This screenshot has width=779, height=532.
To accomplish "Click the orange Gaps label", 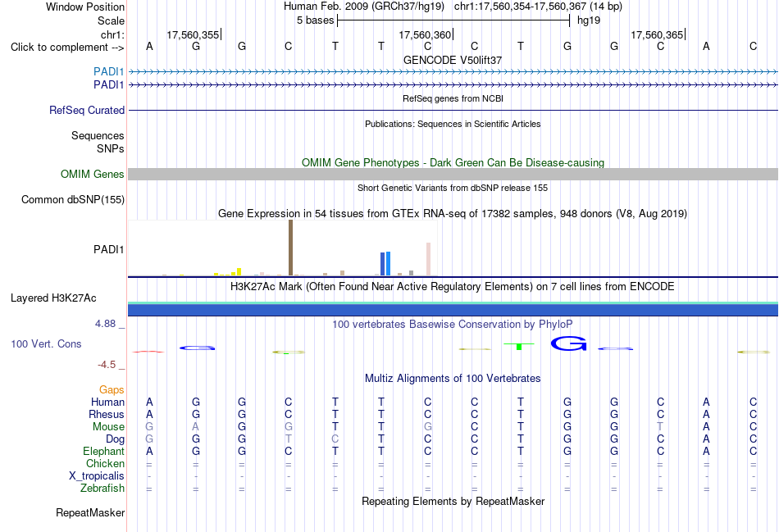I will [x=112, y=390].
